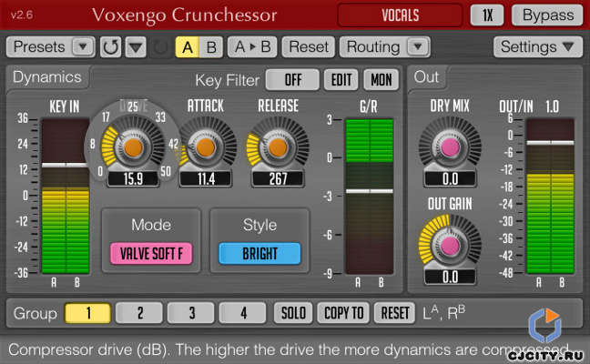This screenshot has width=590, height=364.
Task: Click the L A, R B channel label
Action: point(444,312)
